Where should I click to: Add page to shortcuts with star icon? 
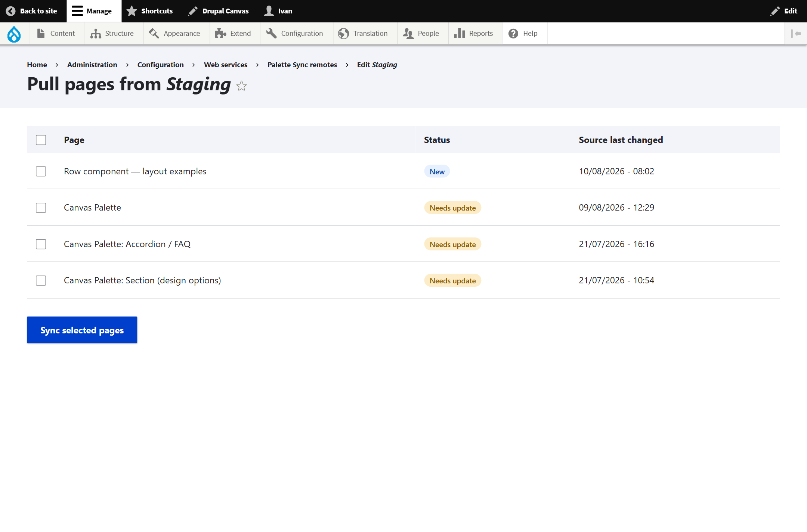tap(242, 86)
